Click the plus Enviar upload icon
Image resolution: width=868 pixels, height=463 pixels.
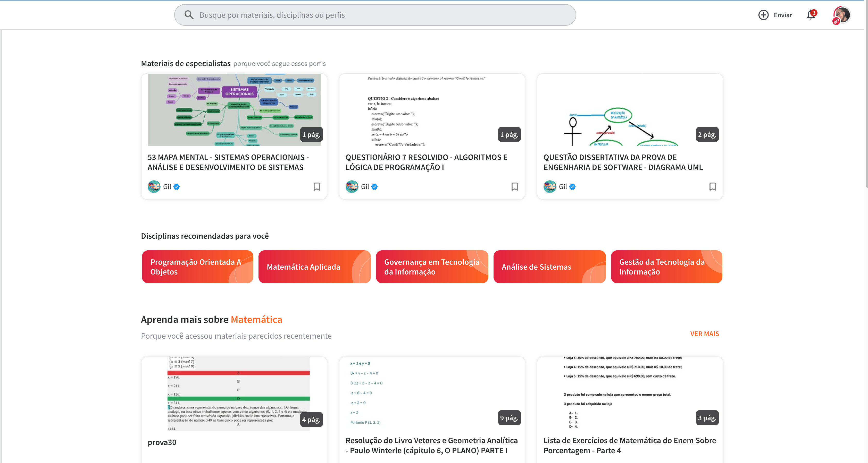pos(763,15)
